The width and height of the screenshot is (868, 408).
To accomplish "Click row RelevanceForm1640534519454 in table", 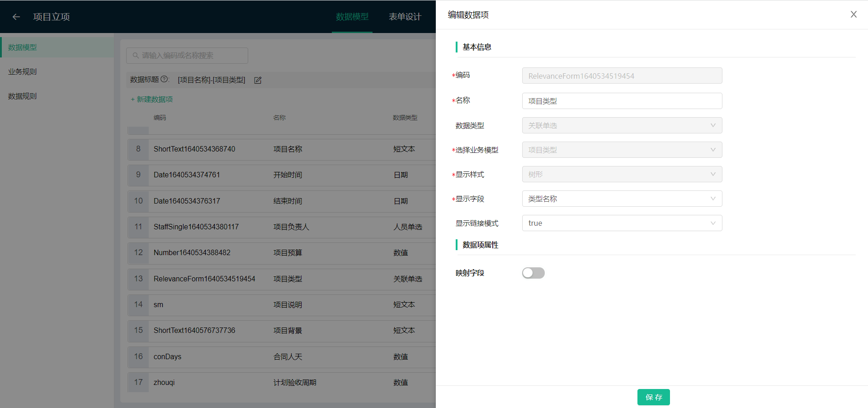I will (282, 279).
